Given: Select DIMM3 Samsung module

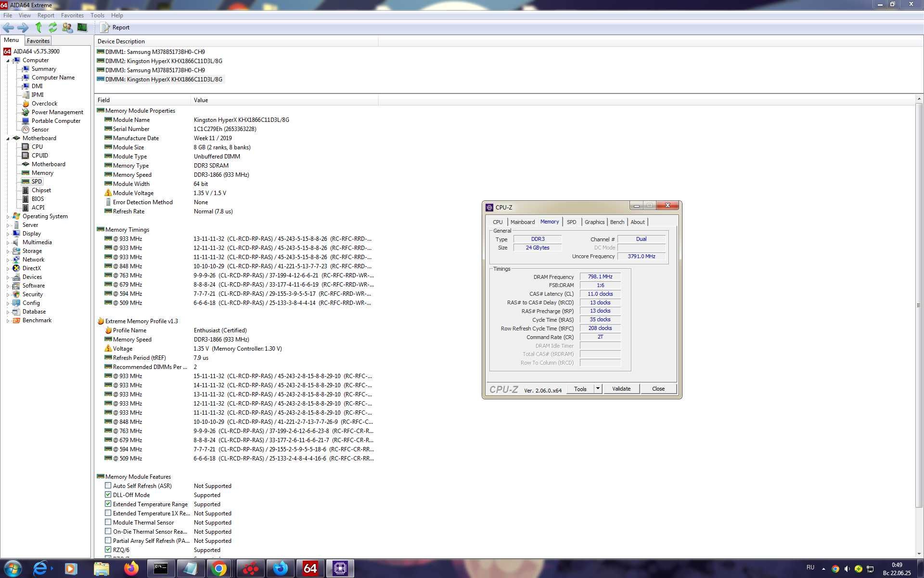Looking at the screenshot, I should pyautogui.click(x=155, y=70).
